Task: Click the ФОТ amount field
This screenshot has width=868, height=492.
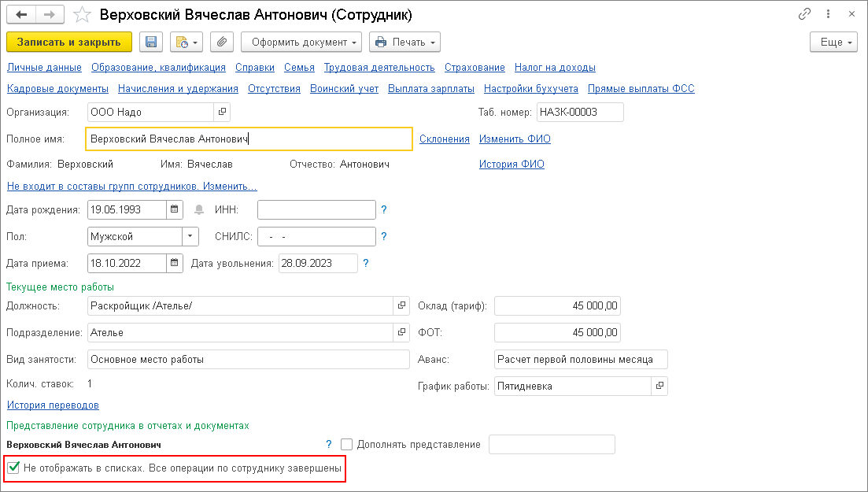Action: click(x=557, y=332)
